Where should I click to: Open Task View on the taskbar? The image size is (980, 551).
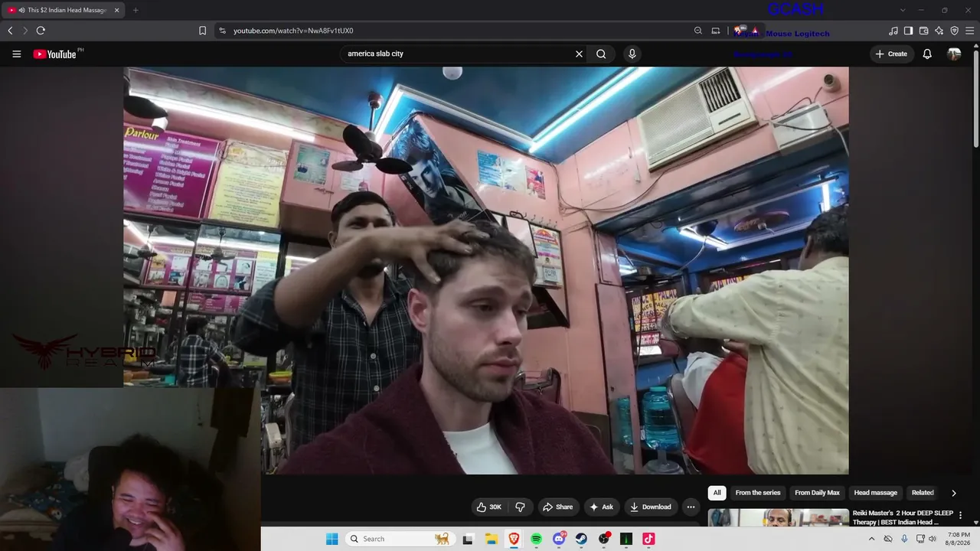tap(468, 539)
